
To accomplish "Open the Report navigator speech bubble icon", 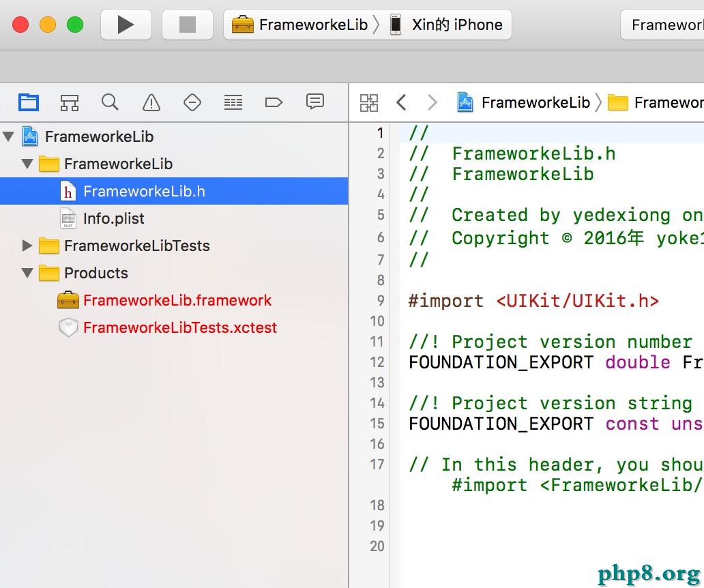I will (314, 102).
